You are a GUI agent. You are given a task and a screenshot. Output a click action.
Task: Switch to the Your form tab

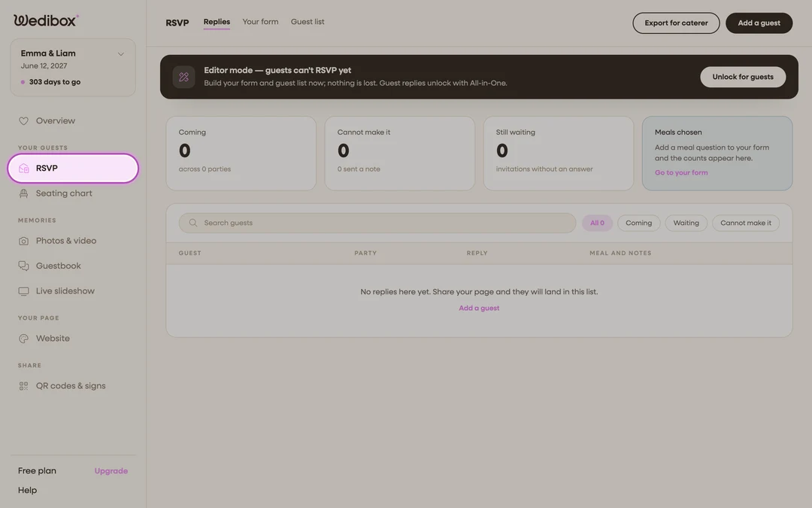pos(260,22)
